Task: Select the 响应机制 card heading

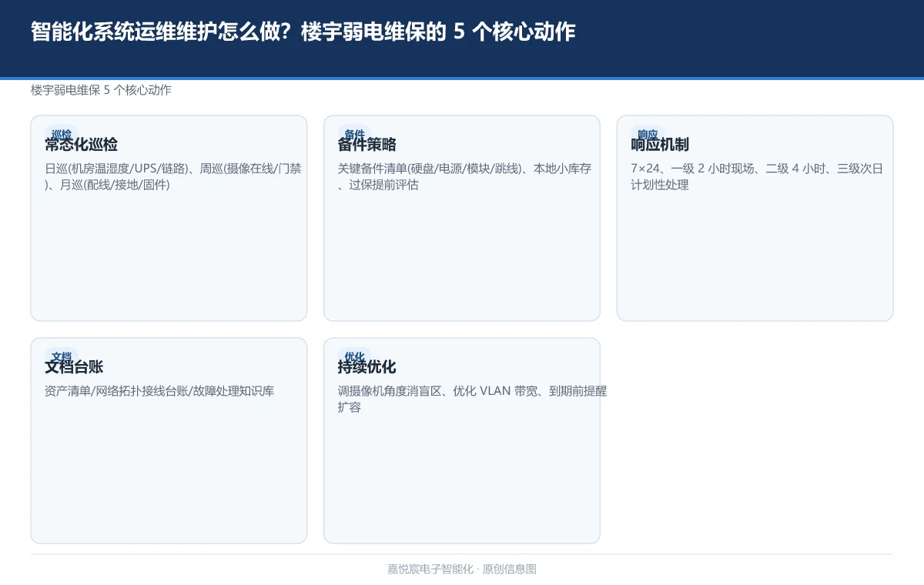Action: point(660,145)
